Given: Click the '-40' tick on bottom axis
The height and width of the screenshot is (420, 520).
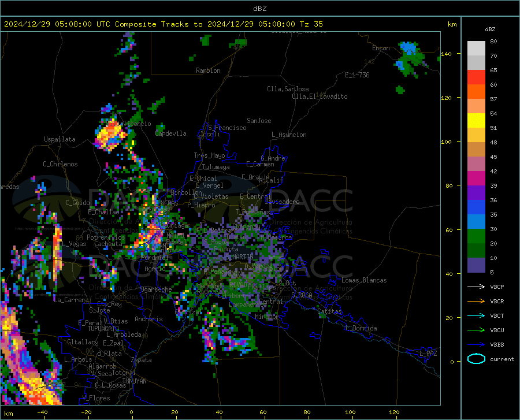Looking at the screenshot, I should click(x=42, y=412).
